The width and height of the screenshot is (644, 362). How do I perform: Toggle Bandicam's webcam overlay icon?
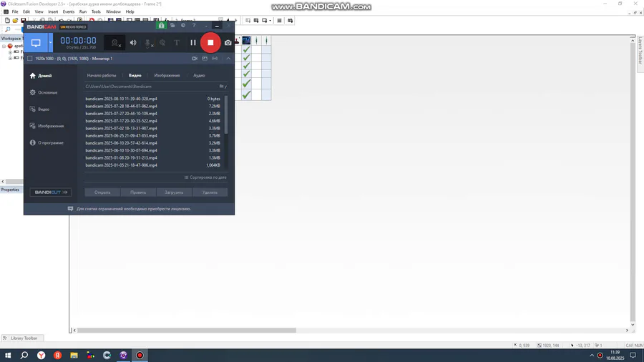pos(115,43)
